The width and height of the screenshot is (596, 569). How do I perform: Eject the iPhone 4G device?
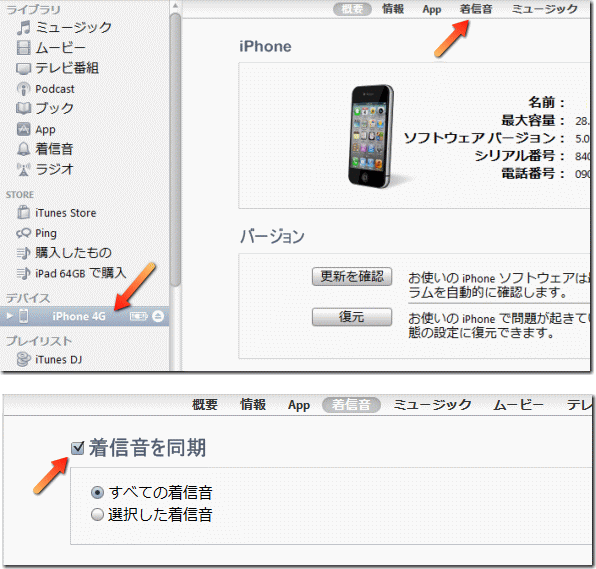(158, 316)
